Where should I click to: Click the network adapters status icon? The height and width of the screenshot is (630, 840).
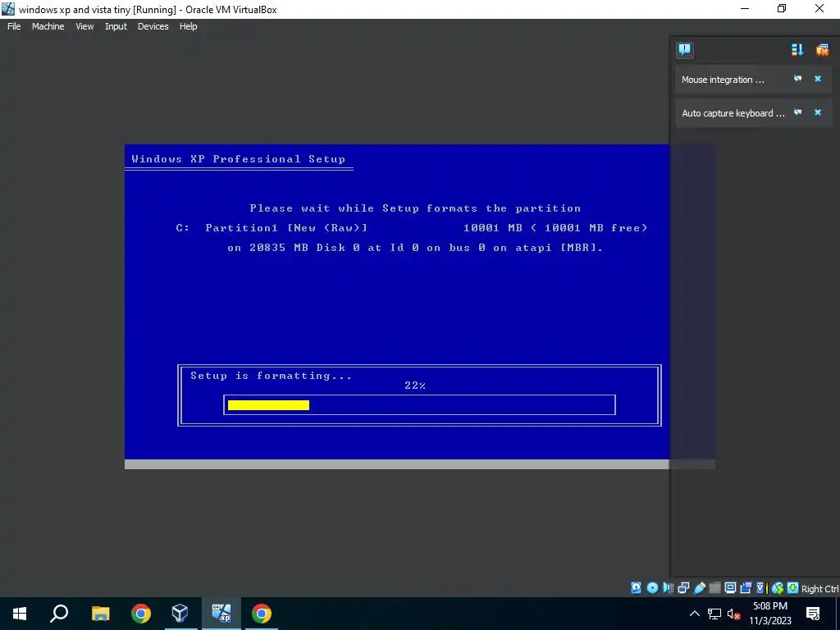pyautogui.click(x=683, y=587)
